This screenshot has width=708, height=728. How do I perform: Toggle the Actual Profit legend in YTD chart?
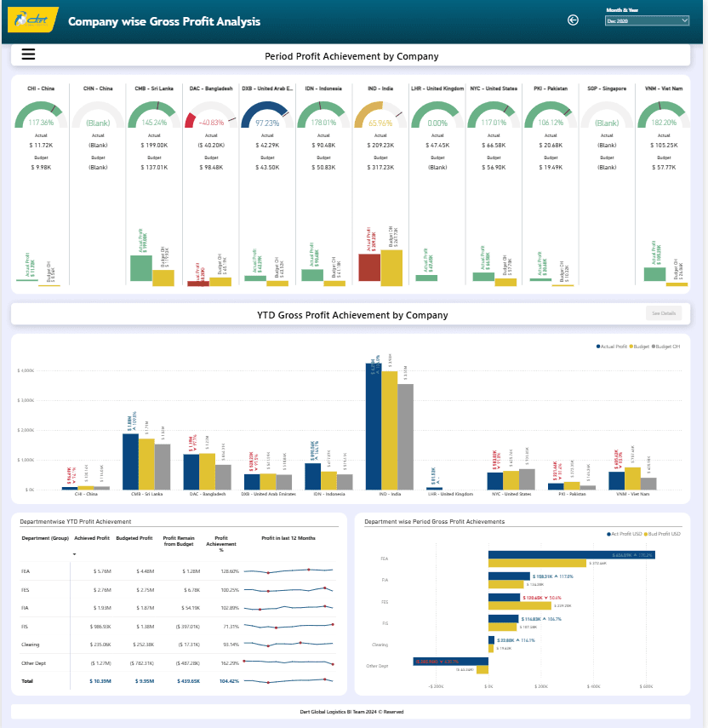[x=612, y=347]
